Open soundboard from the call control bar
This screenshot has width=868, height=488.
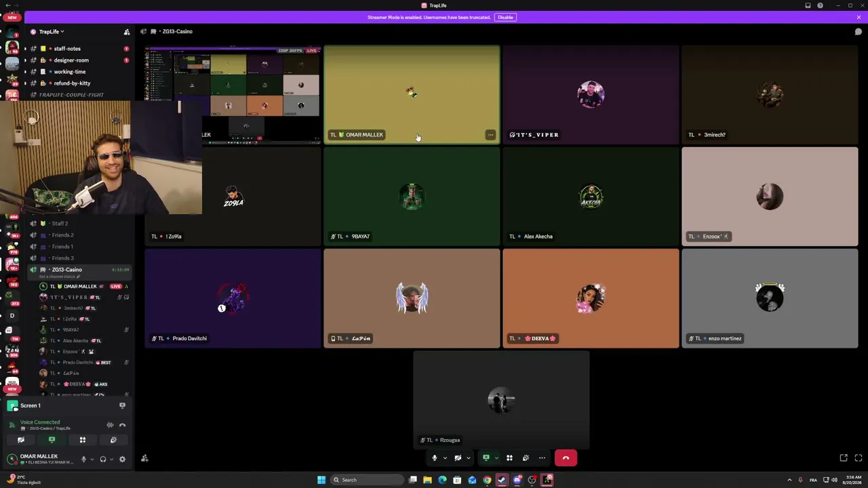point(526,458)
